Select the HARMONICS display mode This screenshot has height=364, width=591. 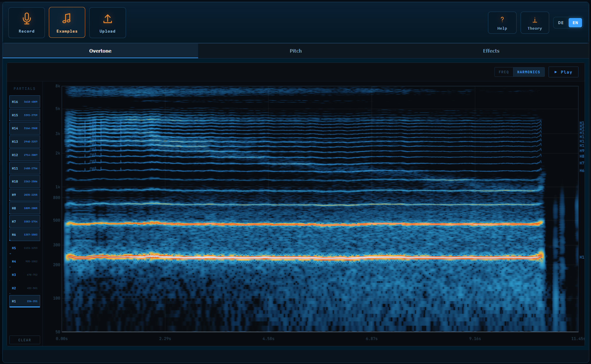point(528,72)
